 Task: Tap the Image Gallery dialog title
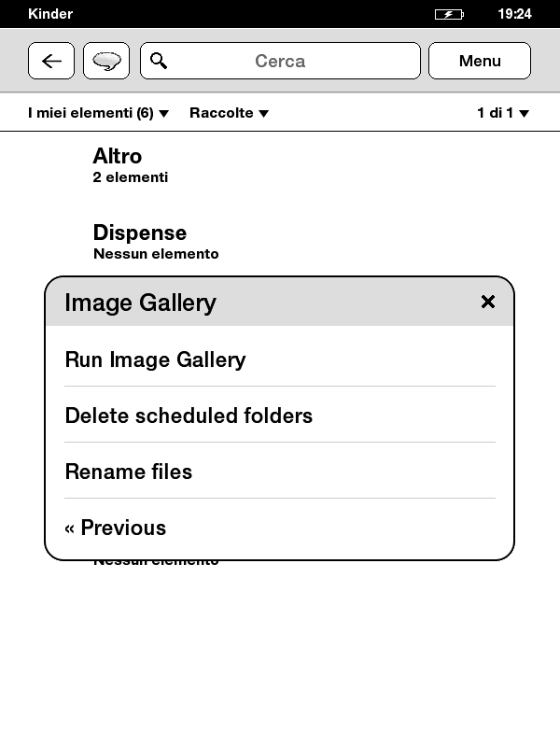click(x=140, y=303)
